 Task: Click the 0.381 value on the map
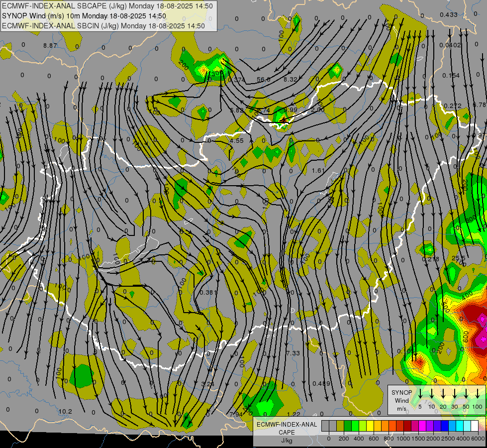(x=208, y=292)
